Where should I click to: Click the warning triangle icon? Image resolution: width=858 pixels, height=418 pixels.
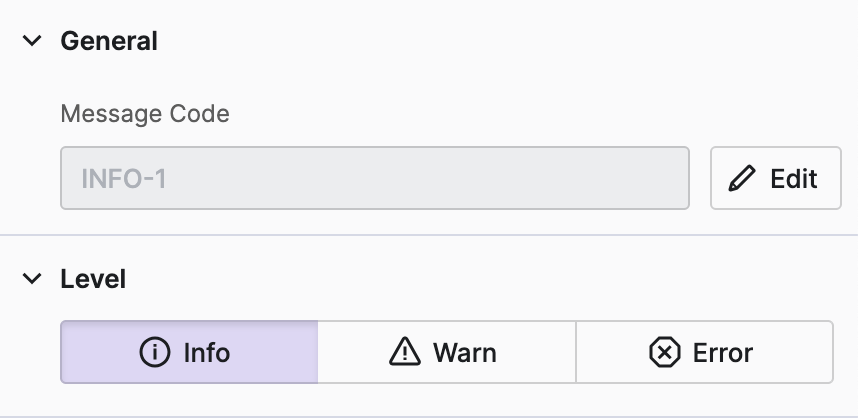tap(405, 352)
